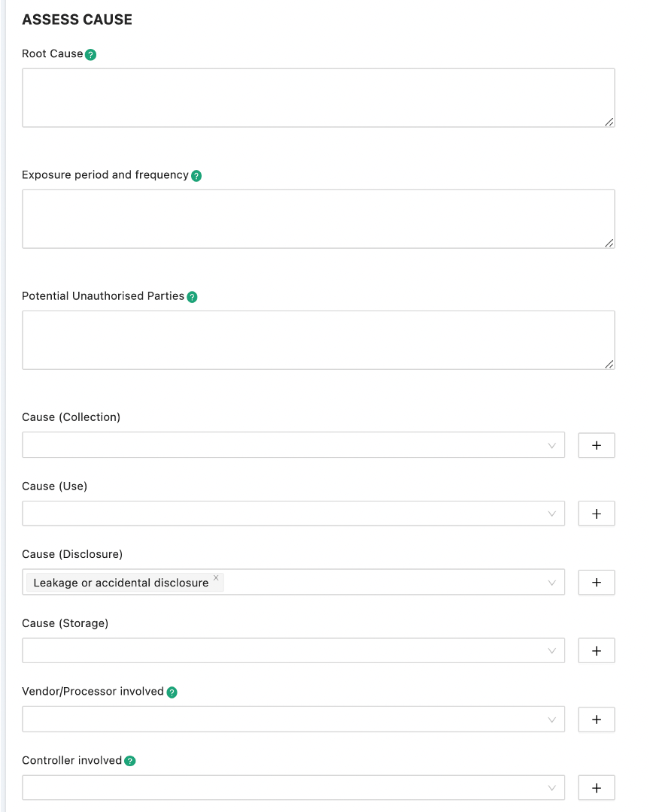Expand the Cause (Use) dropdown
The height and width of the screenshot is (812, 650).
tap(293, 514)
